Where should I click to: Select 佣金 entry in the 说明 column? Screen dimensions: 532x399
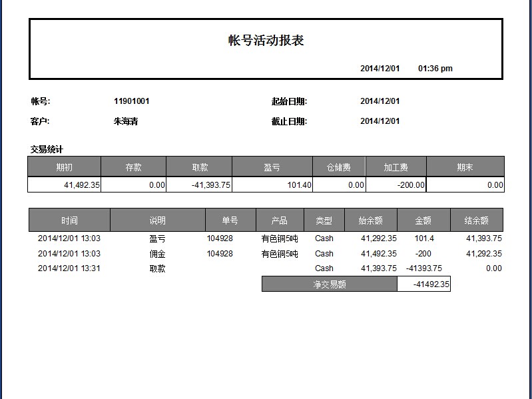click(x=157, y=254)
